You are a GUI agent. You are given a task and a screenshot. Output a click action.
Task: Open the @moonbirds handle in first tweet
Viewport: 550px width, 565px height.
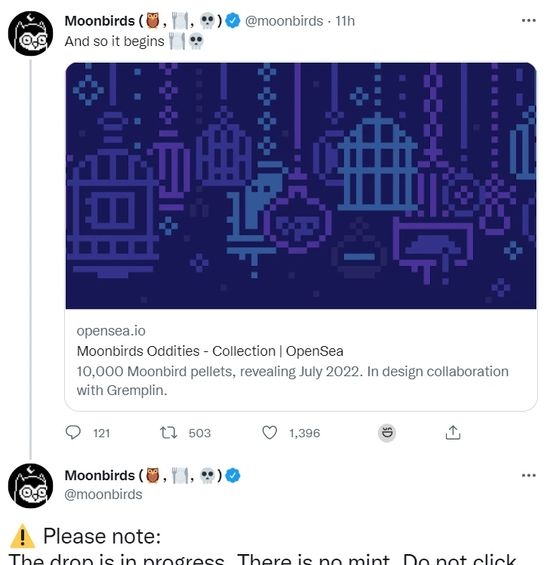tap(284, 21)
